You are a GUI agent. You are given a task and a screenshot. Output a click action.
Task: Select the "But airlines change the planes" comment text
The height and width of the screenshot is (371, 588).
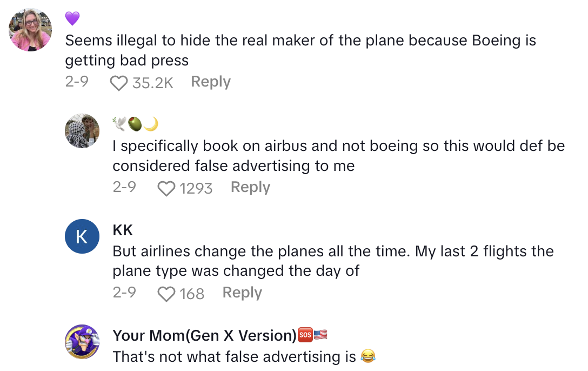pyautogui.click(x=333, y=261)
